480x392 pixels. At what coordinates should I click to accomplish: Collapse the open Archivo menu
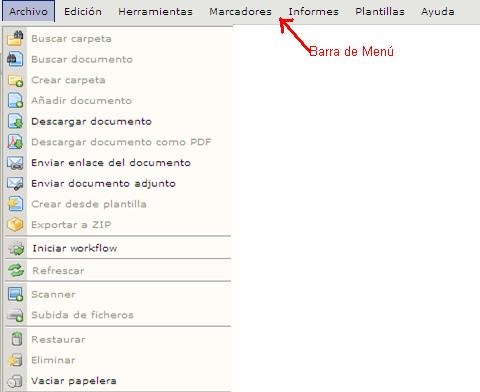[x=28, y=12]
